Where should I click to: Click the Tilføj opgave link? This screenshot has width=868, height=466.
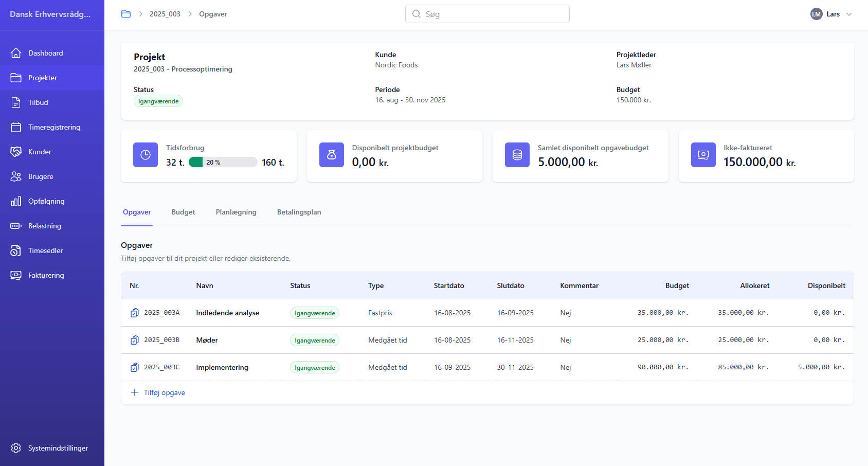click(x=165, y=392)
